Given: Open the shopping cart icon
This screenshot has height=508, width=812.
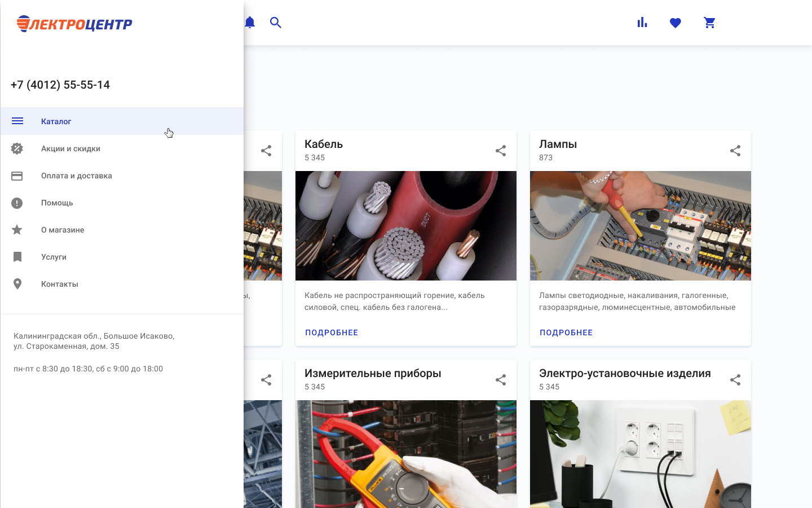Looking at the screenshot, I should [x=709, y=23].
